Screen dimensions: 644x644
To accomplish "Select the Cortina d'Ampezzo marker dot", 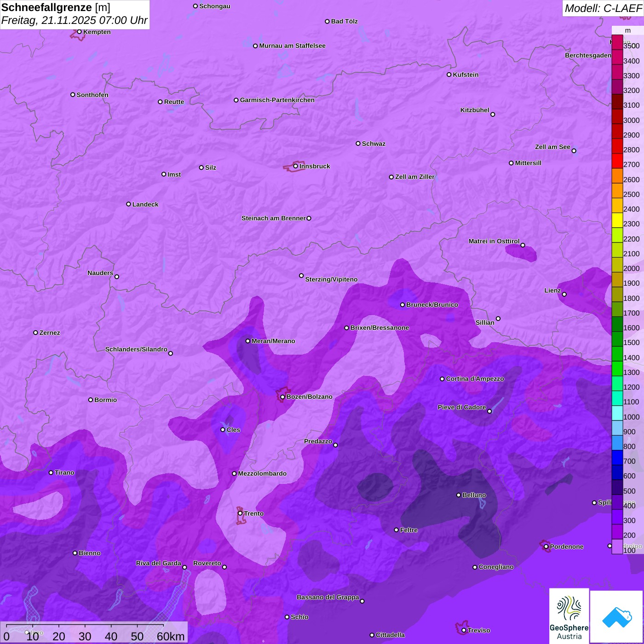I will (x=442, y=379).
